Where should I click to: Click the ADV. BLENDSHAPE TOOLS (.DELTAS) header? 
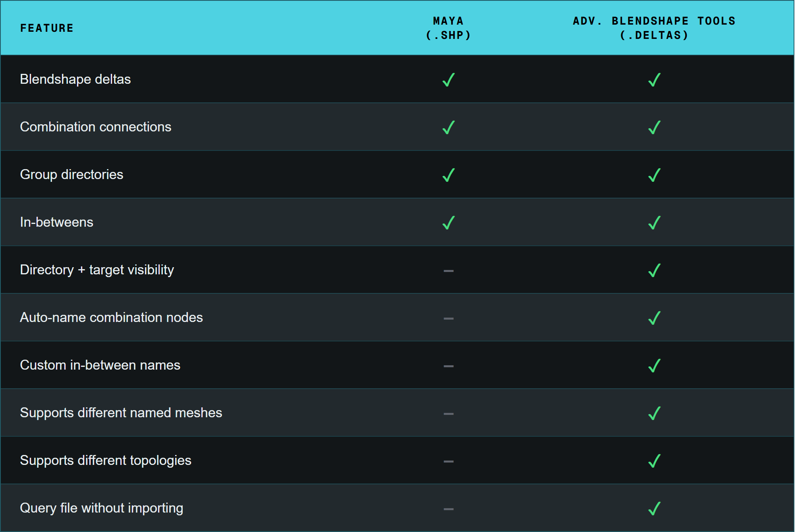pyautogui.click(x=654, y=28)
